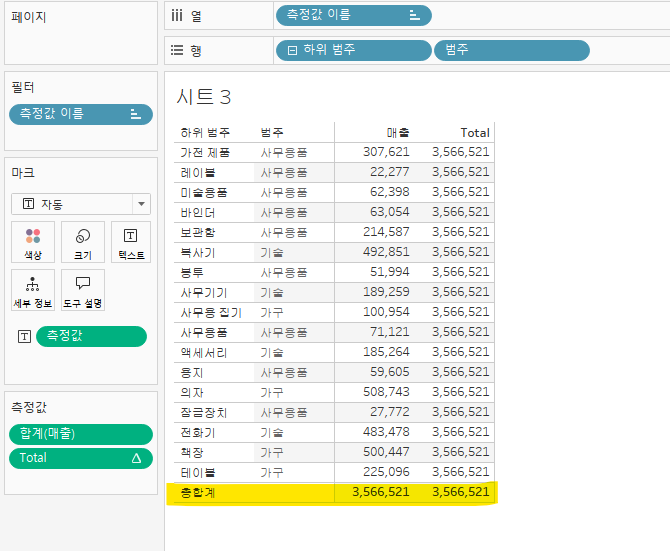Click the Total column header
Image resolution: width=670 pixels, height=551 pixels.
point(475,133)
